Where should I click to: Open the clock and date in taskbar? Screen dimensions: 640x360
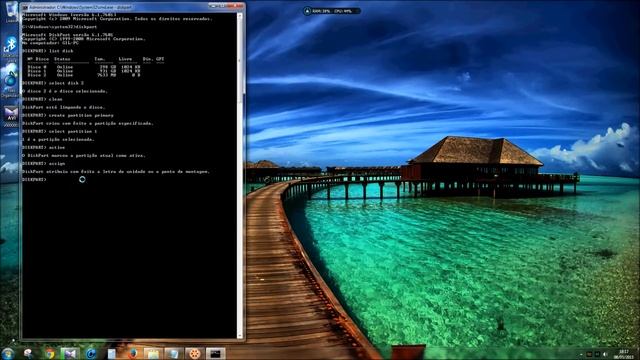coord(624,354)
